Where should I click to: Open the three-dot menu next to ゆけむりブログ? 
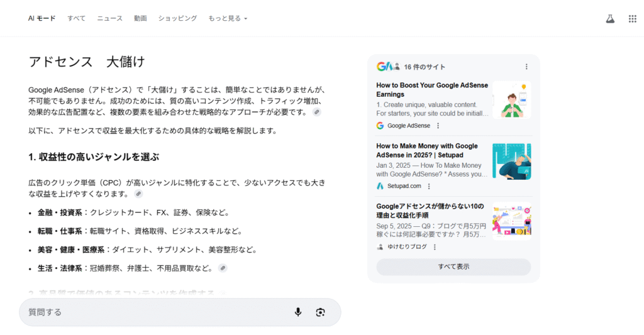pyautogui.click(x=435, y=247)
